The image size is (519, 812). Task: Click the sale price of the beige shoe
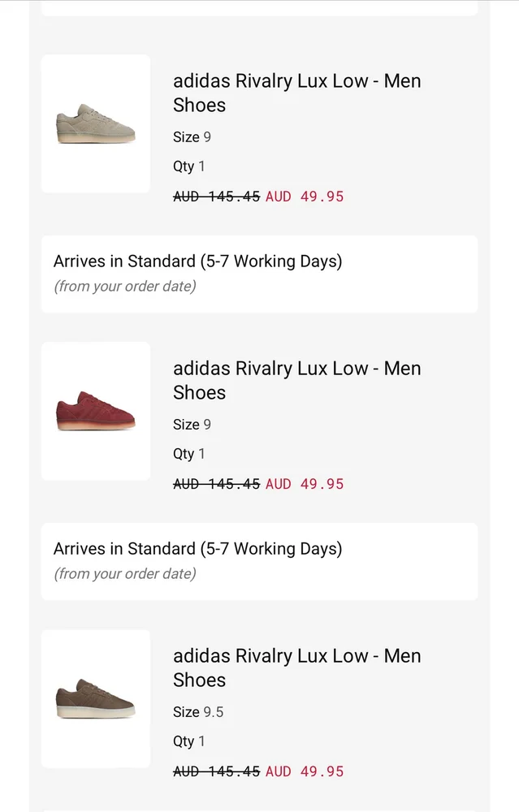click(305, 197)
